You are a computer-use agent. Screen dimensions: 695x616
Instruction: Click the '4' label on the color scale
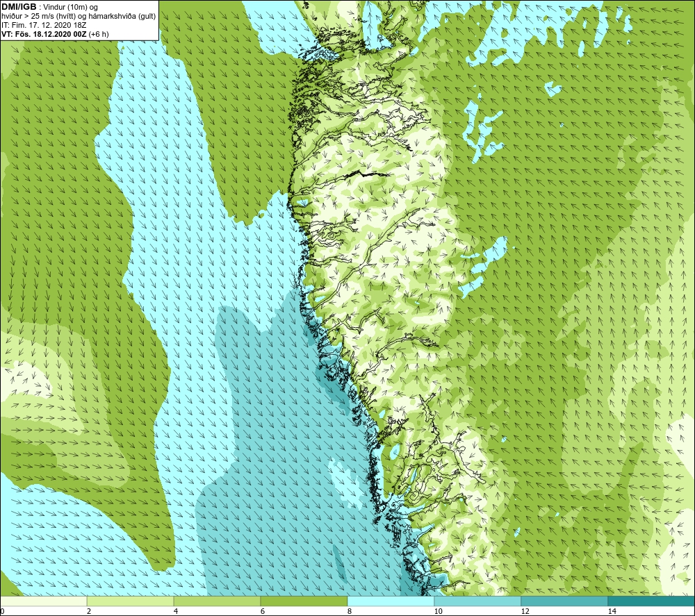pos(176,612)
